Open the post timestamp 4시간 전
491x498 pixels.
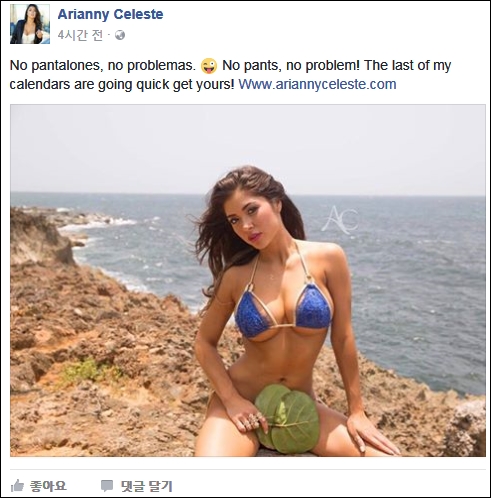click(x=80, y=35)
